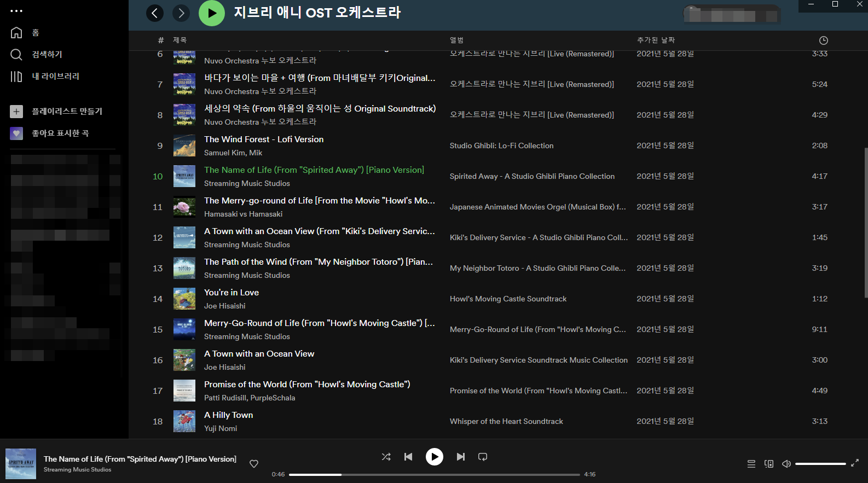Viewport: 868px width, 483px height.
Task: Sort by the clock duration column icon
Action: coord(823,40)
